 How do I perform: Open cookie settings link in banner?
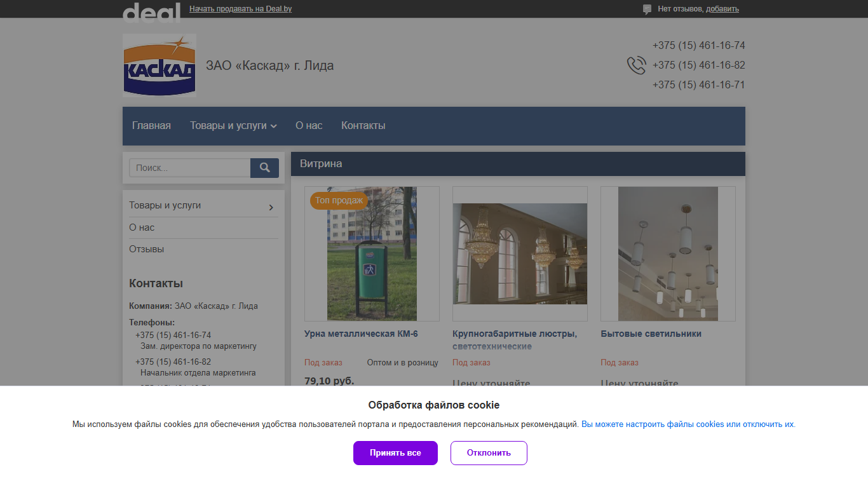pos(688,424)
